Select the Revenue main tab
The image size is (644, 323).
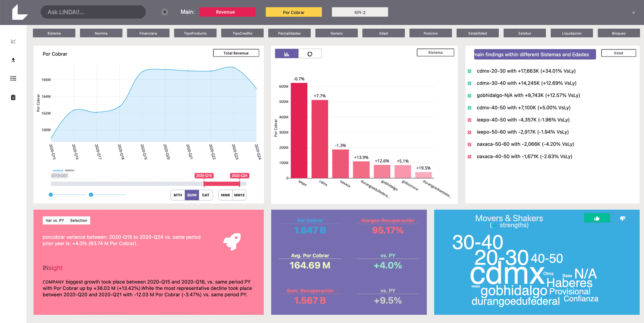click(228, 12)
